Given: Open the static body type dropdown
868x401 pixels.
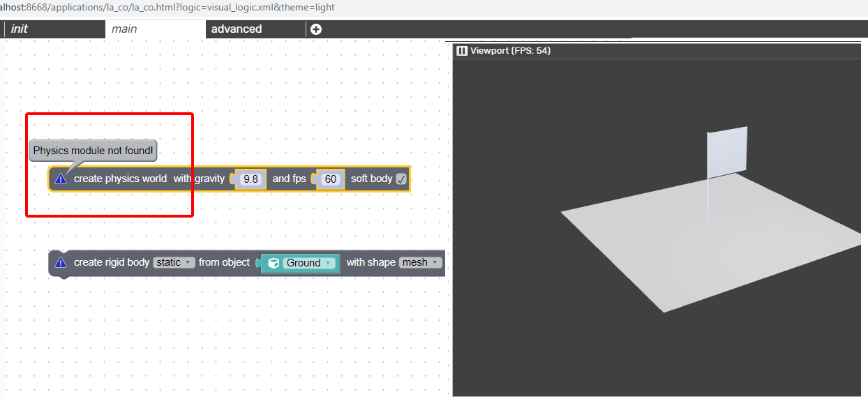Looking at the screenshot, I should 174,263.
